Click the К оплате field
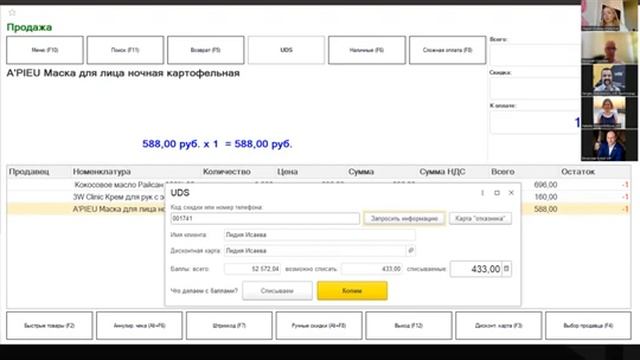The height and width of the screenshot is (360, 640). [535, 122]
